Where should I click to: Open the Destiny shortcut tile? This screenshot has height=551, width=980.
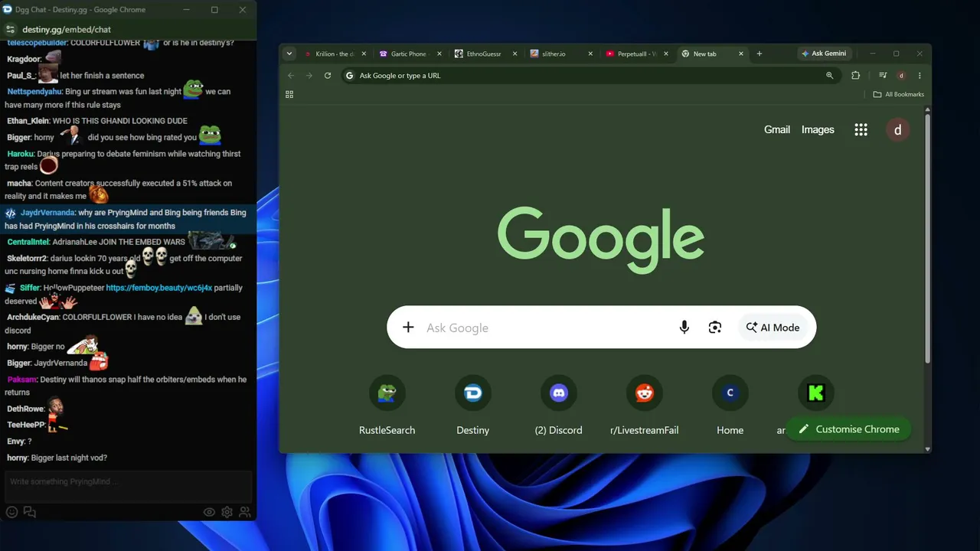coord(473,406)
